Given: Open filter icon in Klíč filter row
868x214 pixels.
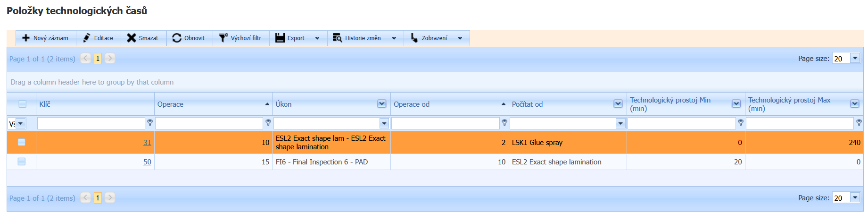Looking at the screenshot, I should (x=150, y=123).
